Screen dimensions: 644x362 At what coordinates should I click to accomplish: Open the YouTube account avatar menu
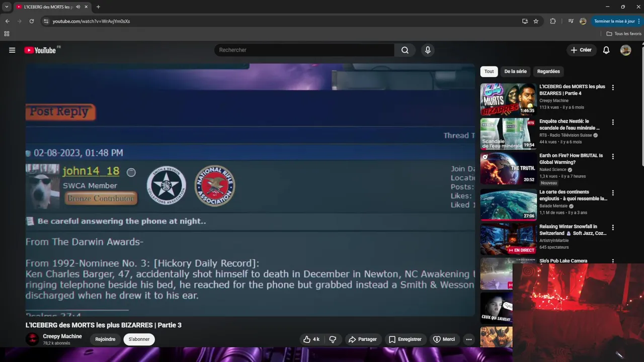tap(625, 50)
